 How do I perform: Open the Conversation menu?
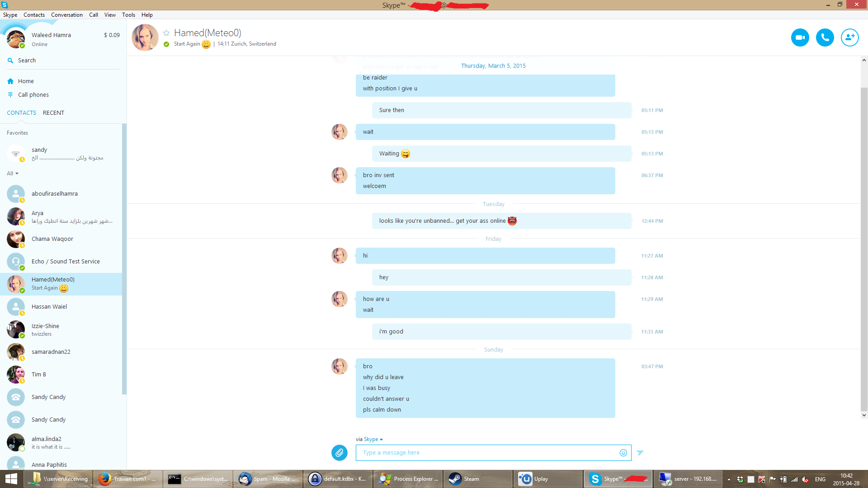pyautogui.click(x=67, y=15)
